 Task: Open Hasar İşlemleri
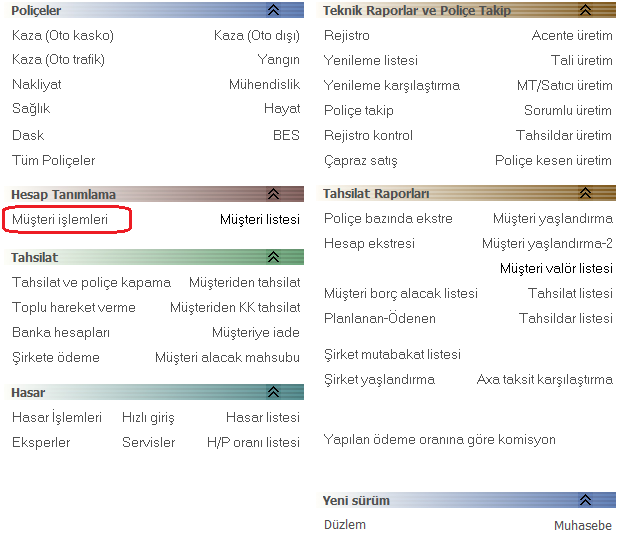(x=57, y=417)
